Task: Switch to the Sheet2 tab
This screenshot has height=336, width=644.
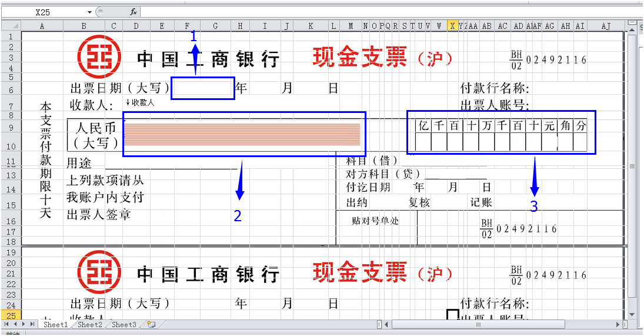Action: point(89,324)
